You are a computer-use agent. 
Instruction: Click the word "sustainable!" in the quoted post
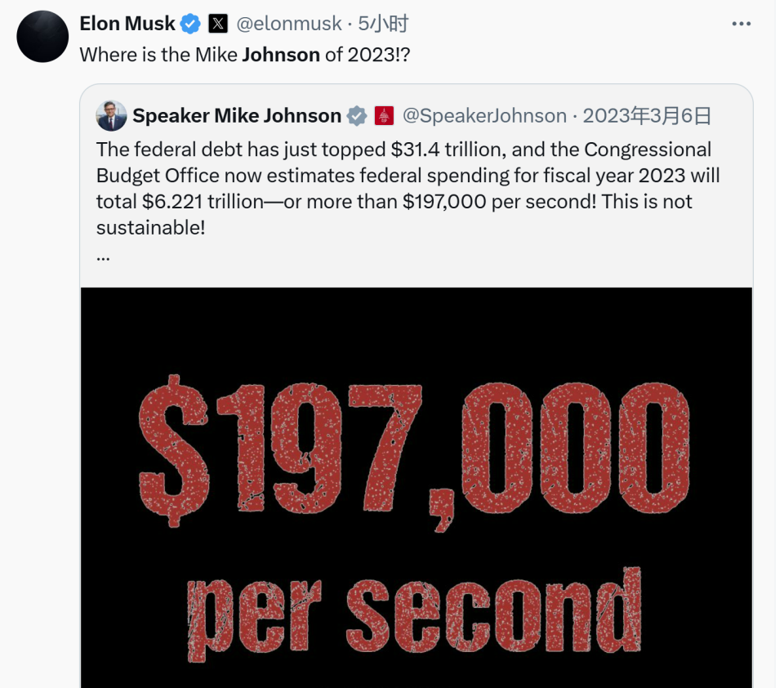point(151,227)
